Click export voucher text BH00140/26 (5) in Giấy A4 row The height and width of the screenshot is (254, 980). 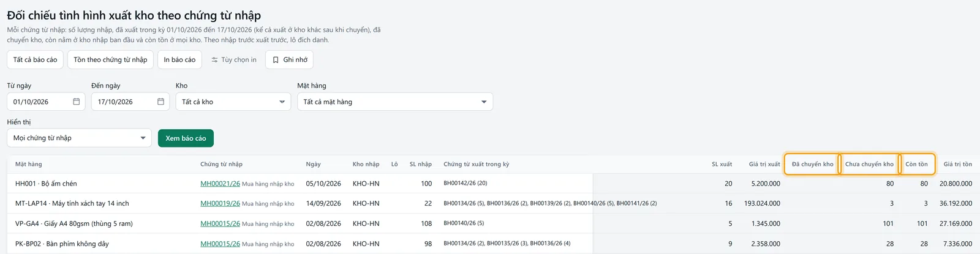[464, 223]
